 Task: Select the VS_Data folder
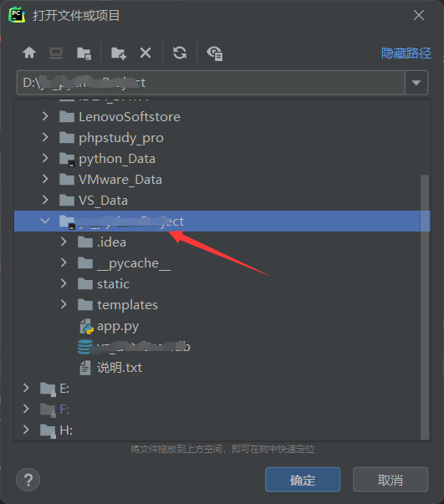click(x=103, y=201)
